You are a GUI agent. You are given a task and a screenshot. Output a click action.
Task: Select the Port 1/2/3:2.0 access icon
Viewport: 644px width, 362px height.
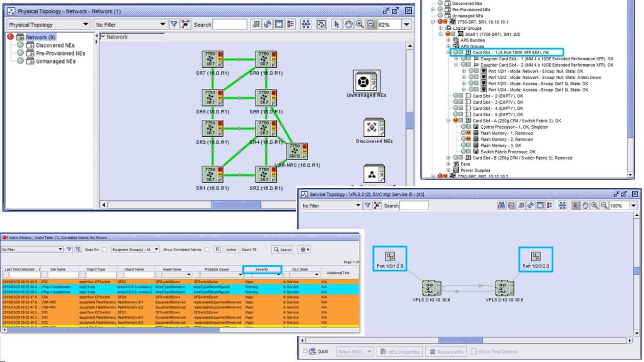[536, 256]
